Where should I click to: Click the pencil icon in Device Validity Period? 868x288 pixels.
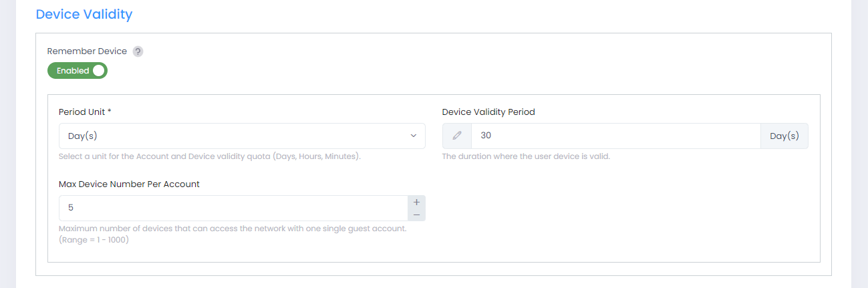(457, 136)
